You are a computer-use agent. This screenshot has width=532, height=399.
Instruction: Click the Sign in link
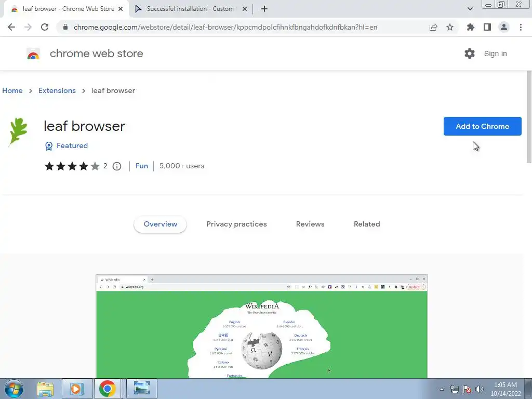tap(495, 54)
